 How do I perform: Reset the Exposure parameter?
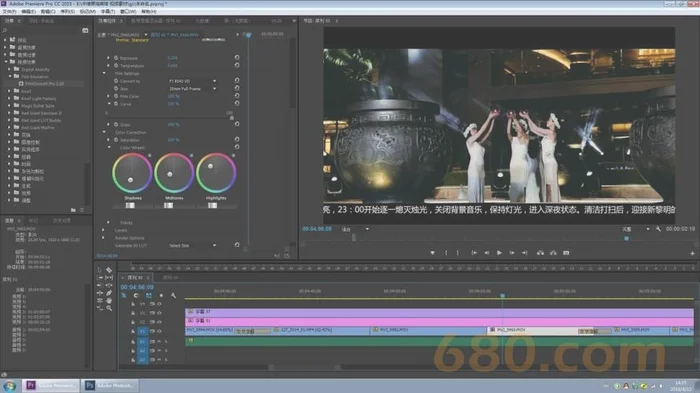[x=237, y=58]
